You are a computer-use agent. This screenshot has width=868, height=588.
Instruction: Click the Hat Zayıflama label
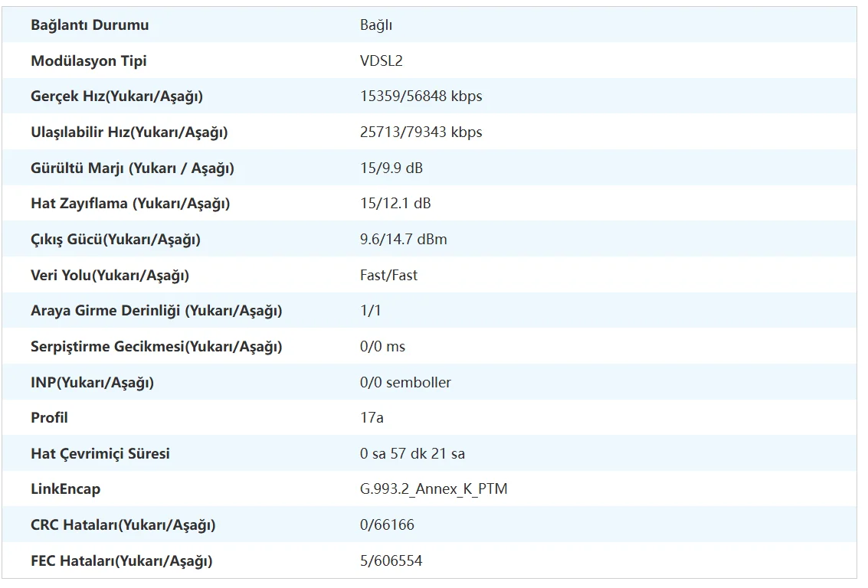(130, 204)
